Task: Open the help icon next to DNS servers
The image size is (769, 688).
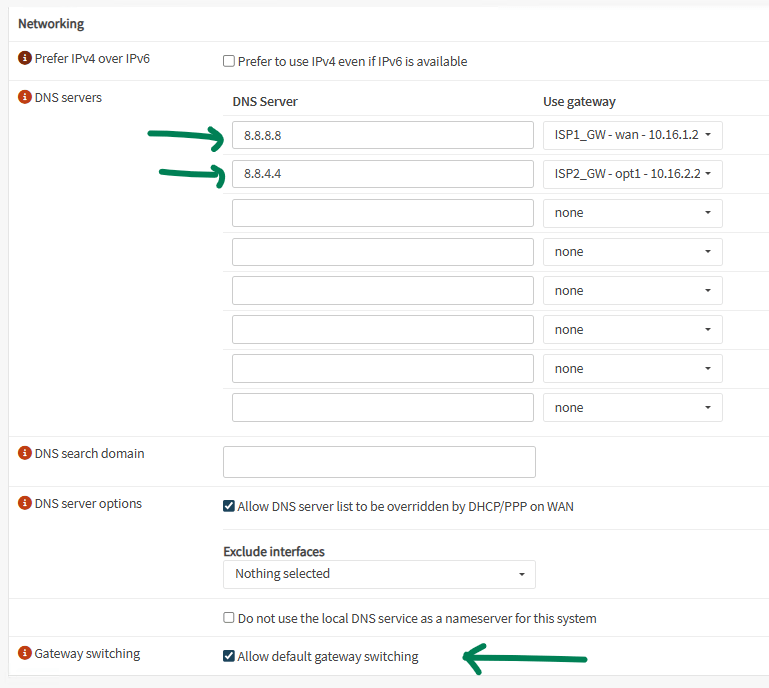Action: [x=25, y=98]
